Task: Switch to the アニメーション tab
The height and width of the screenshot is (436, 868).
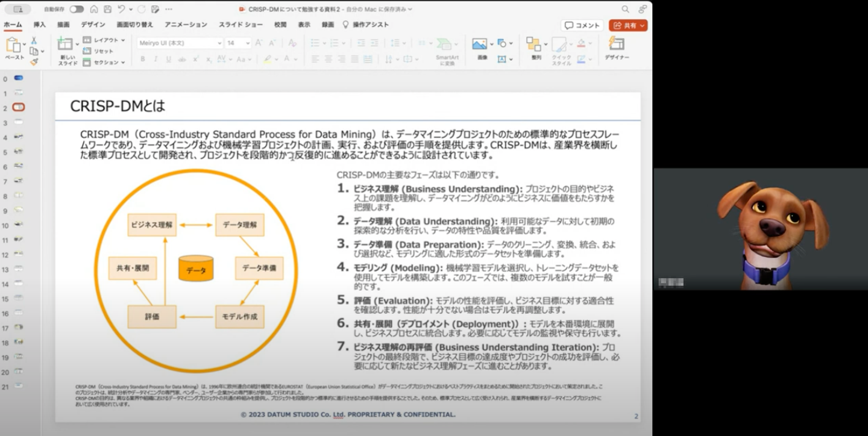Action: coord(186,25)
